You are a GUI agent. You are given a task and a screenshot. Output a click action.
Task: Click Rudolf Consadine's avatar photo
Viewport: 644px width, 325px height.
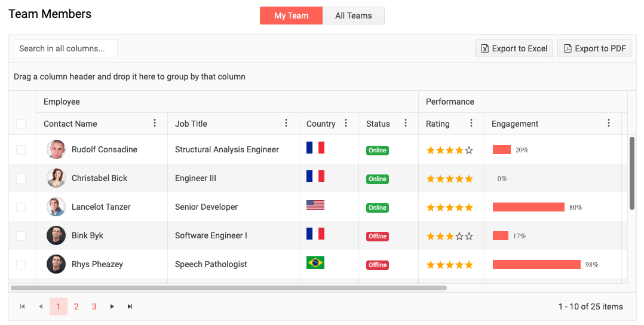[x=56, y=149]
